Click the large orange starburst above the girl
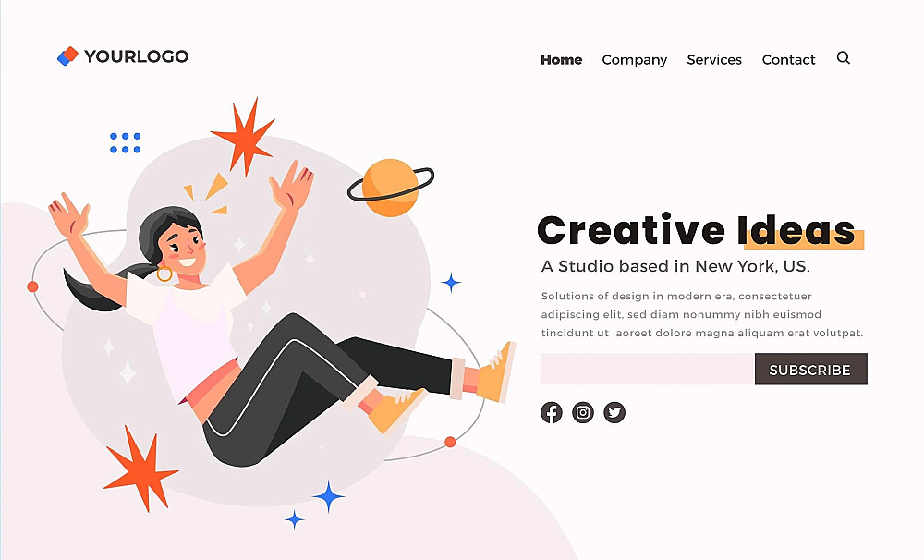Screen dimensions: 924x560 coord(244,136)
